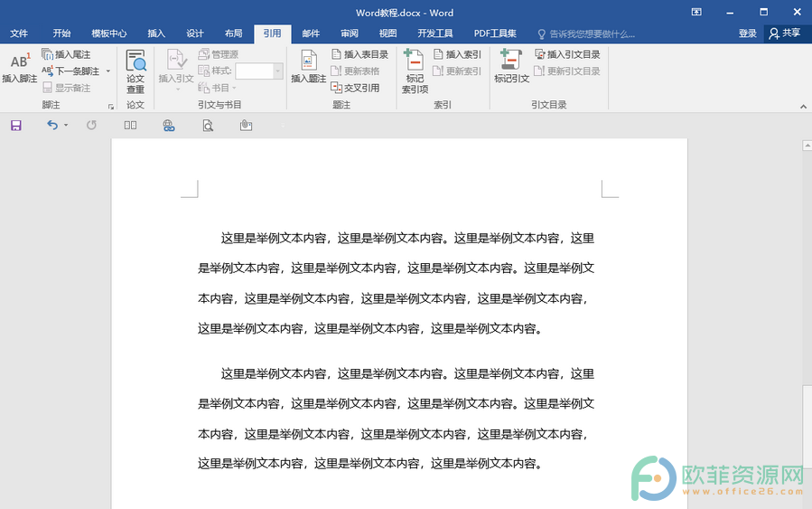
Task: Save the document with floppy icon
Action: [x=16, y=126]
